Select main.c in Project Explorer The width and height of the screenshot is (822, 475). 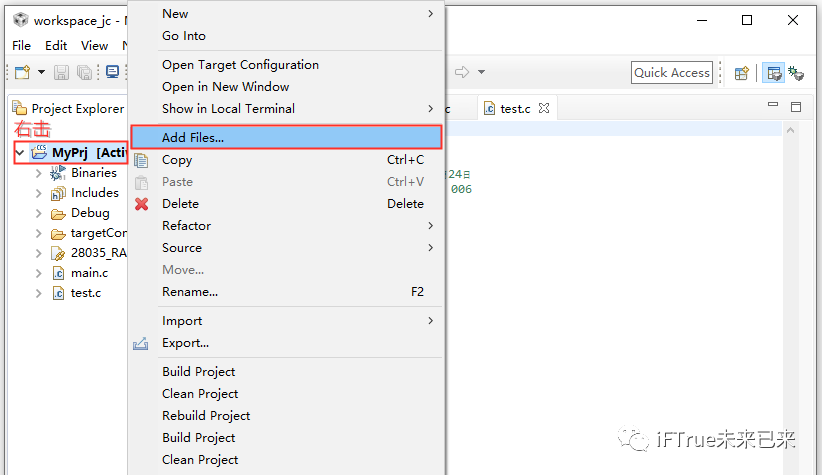pyautogui.click(x=89, y=273)
